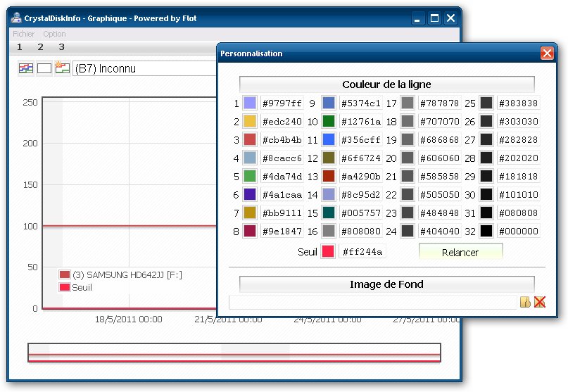Click the Seuil legend red box in graph
568x392 pixels.
coord(65,287)
